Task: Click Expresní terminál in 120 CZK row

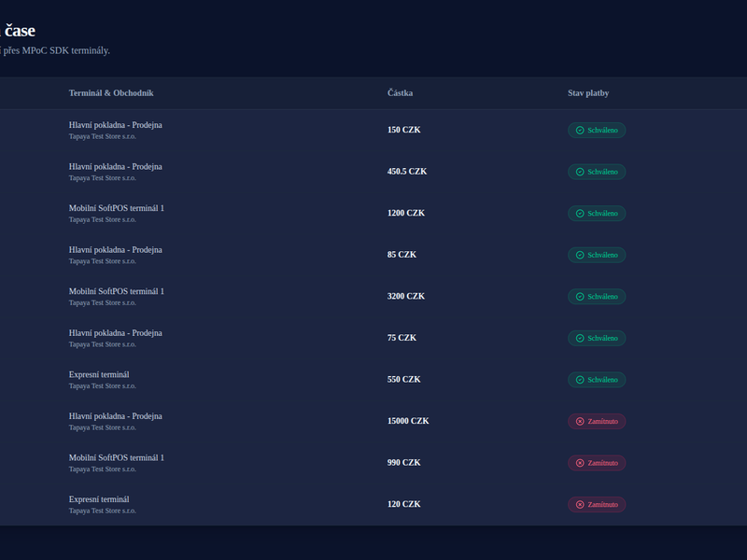Action: coord(99,499)
